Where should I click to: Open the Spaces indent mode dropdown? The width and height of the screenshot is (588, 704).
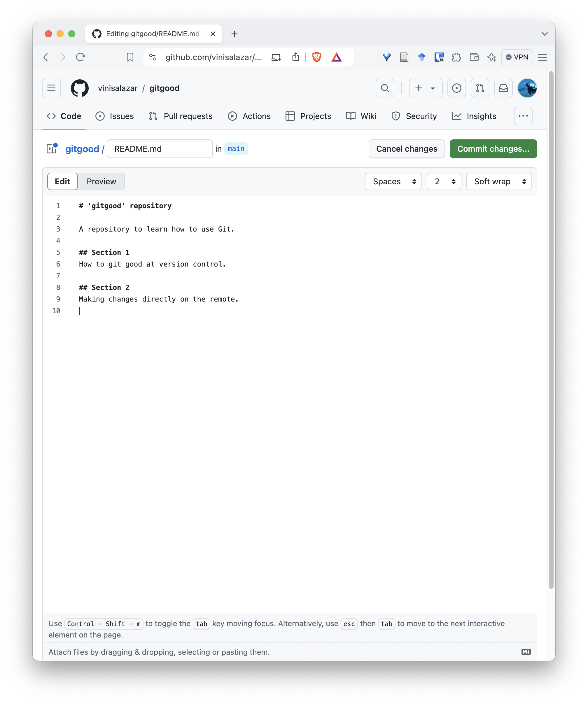pyautogui.click(x=393, y=181)
